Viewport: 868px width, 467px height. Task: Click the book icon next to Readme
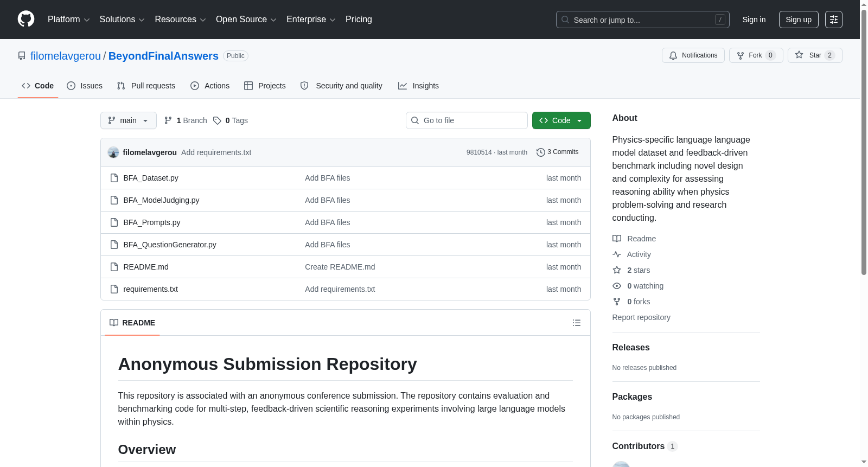(617, 239)
